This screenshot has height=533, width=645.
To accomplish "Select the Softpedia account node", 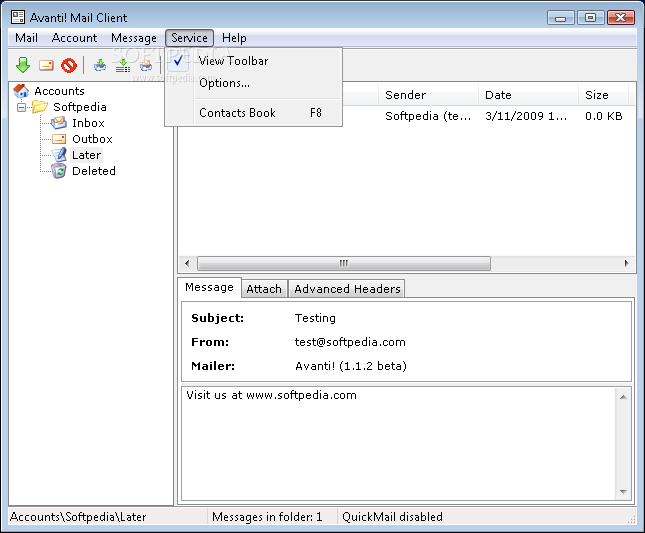I will click(80, 107).
